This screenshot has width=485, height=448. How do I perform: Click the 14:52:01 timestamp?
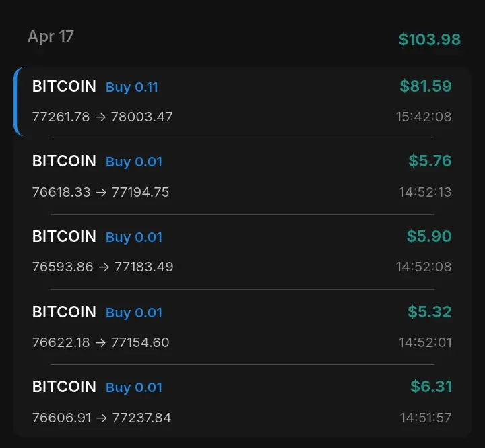point(425,342)
